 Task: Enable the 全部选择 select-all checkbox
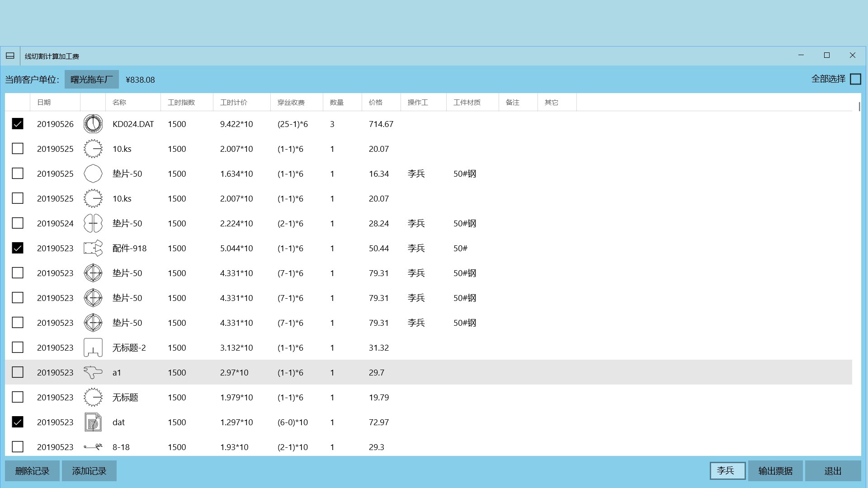click(x=855, y=79)
